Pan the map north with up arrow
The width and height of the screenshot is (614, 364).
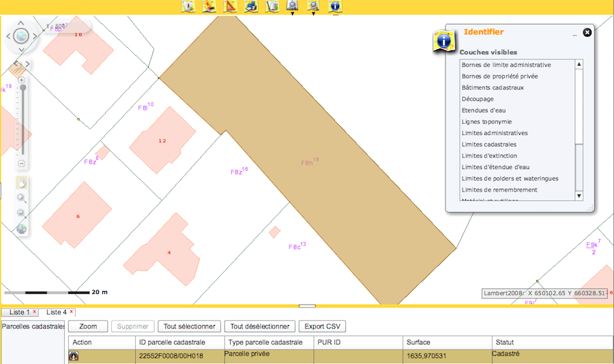click(x=21, y=23)
